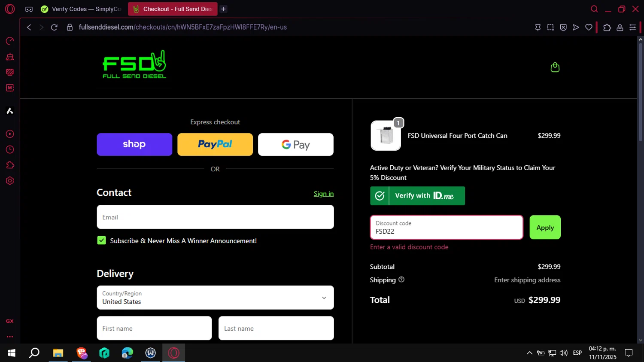644x362 pixels.
Task: Open the ad blocker shield icon
Action: coord(563,27)
